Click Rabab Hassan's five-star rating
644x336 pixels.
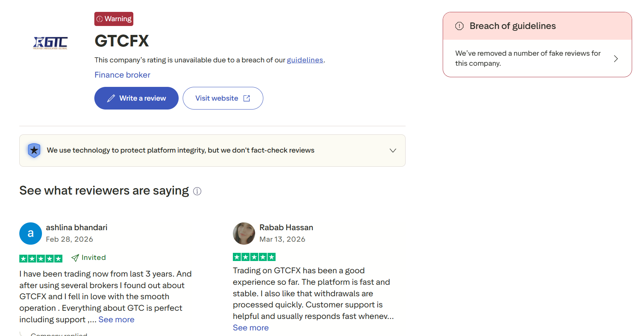[x=254, y=257]
